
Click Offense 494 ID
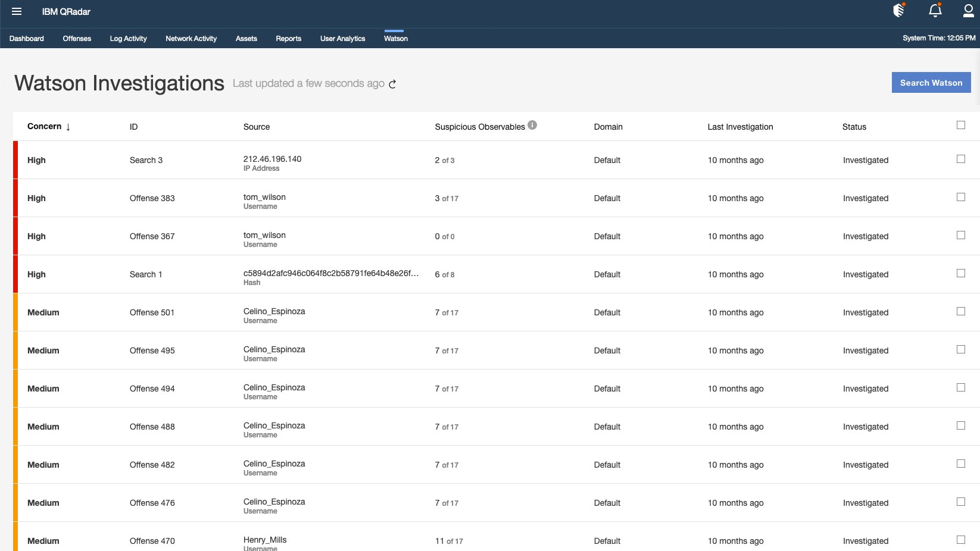(x=152, y=389)
